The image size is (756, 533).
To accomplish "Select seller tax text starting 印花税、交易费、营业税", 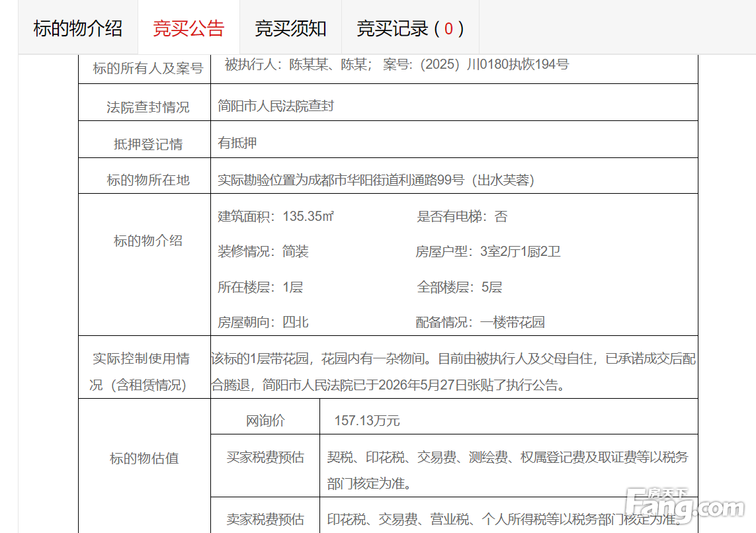I will 505,519.
